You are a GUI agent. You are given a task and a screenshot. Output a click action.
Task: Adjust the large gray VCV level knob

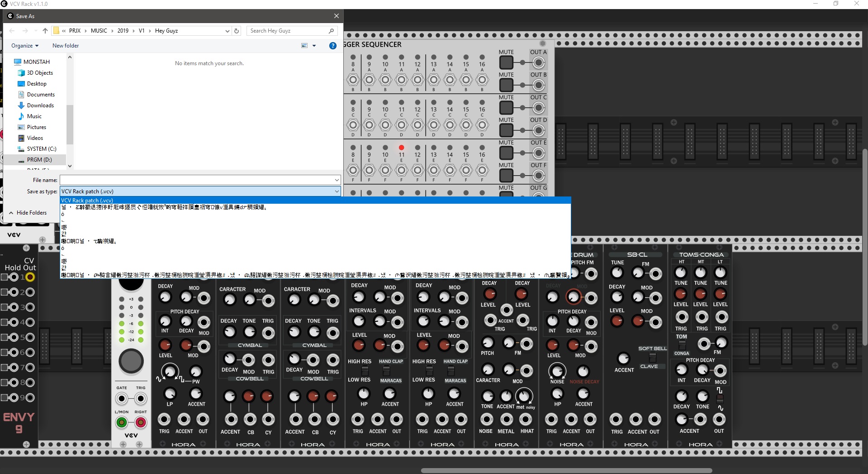click(x=131, y=361)
